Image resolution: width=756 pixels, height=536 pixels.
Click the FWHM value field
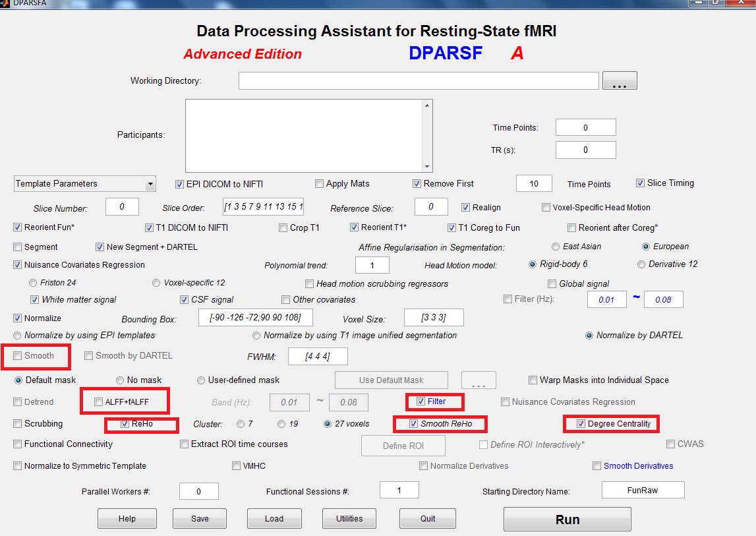point(318,357)
